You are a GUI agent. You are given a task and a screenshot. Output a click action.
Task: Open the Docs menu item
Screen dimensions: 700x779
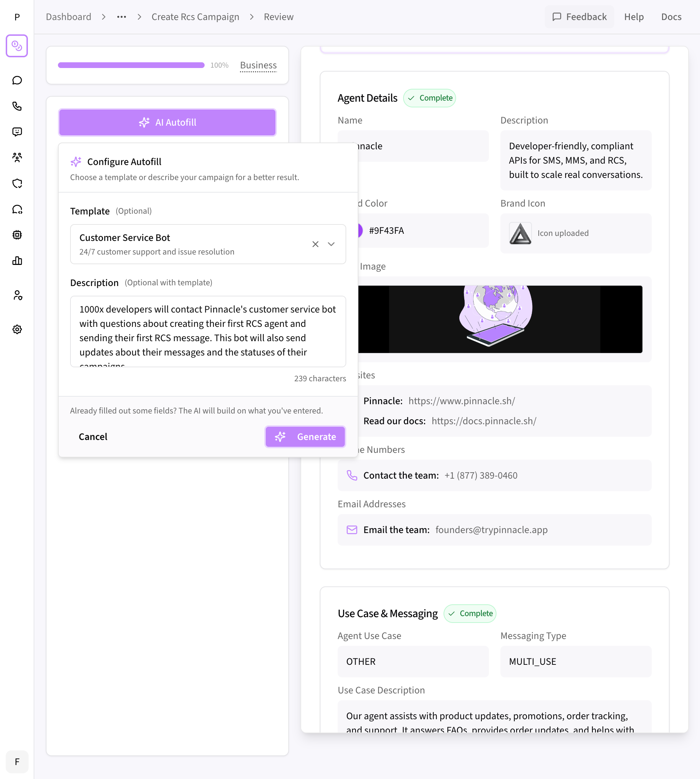point(671,17)
